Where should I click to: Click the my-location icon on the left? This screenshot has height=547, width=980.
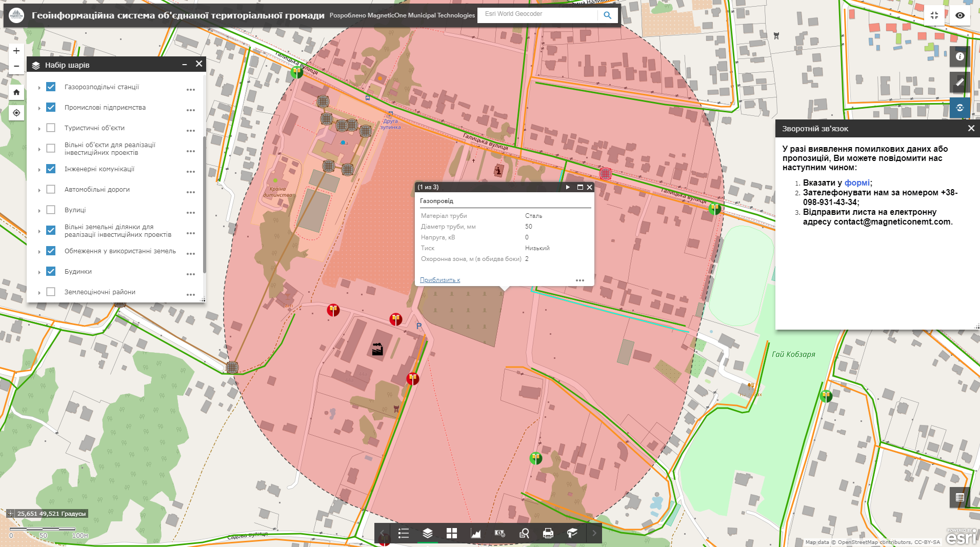(16, 112)
